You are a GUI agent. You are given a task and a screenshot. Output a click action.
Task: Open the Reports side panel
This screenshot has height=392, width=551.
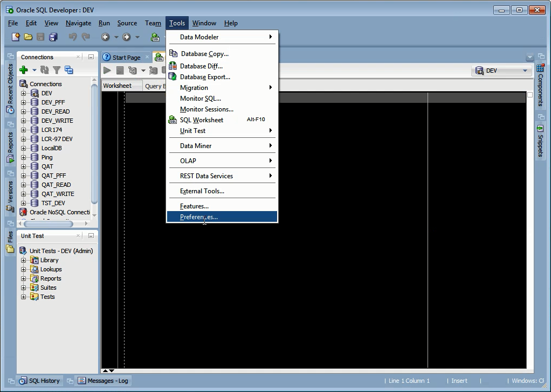point(10,148)
